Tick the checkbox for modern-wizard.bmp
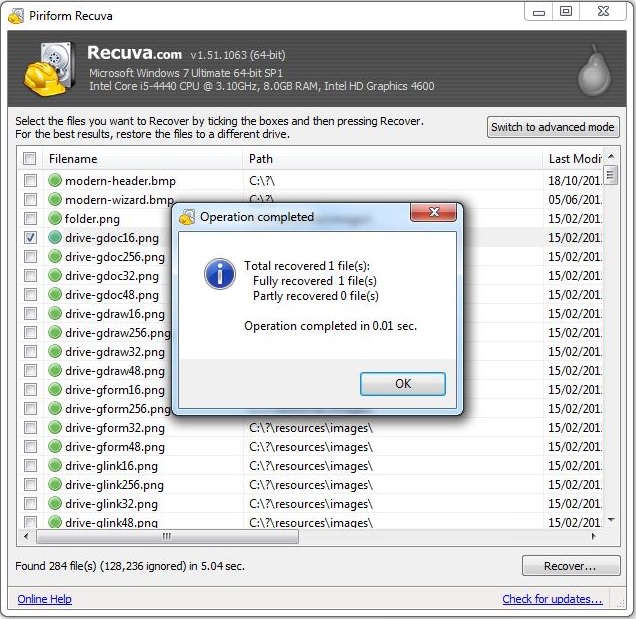Screen dimensions: 636x619 tap(30, 200)
